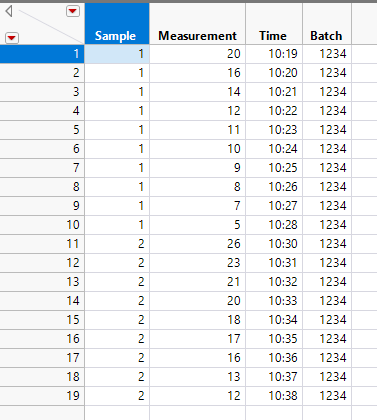The width and height of the screenshot is (377, 420).
Task: Click Time cell 10:27
Action: (x=274, y=206)
